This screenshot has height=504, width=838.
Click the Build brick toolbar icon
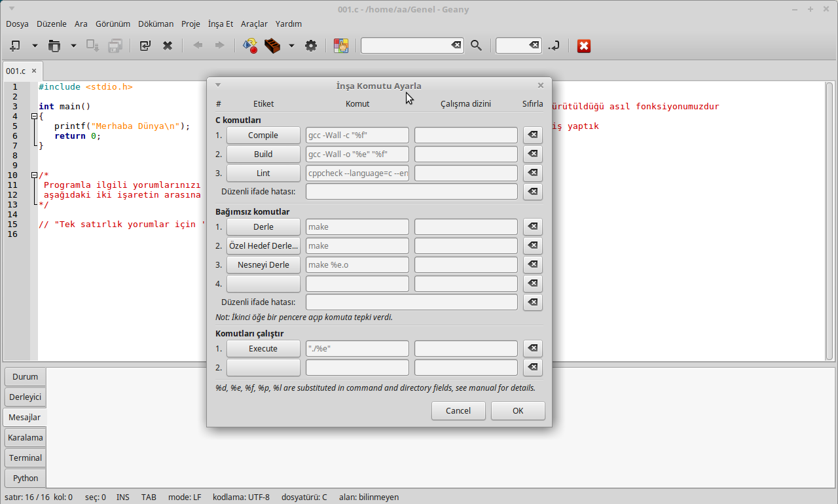(272, 46)
